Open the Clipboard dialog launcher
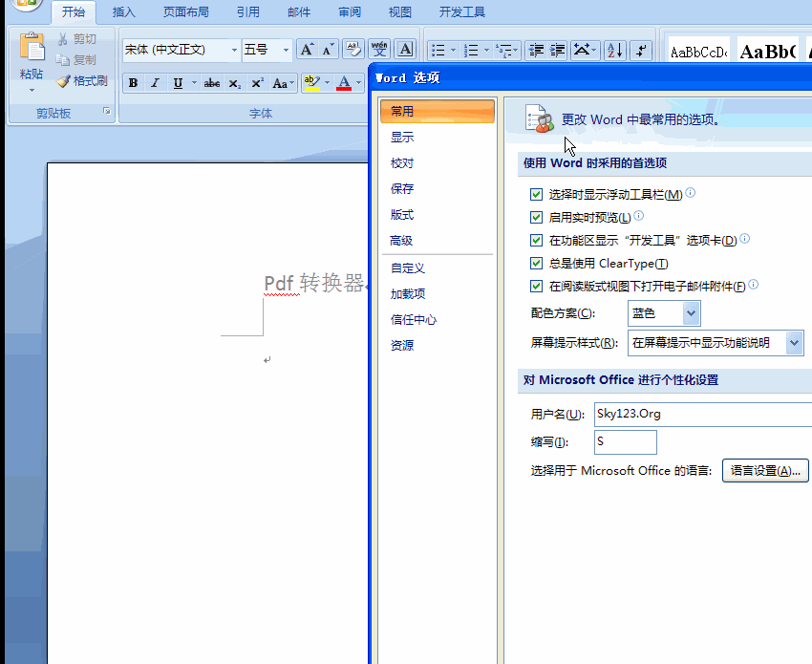The width and height of the screenshot is (812, 664). (106, 111)
